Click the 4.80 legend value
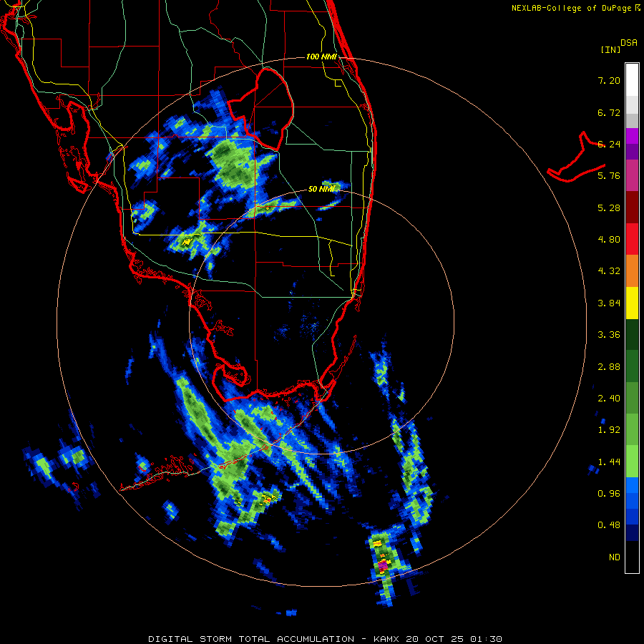644x644 pixels. [x=609, y=240]
